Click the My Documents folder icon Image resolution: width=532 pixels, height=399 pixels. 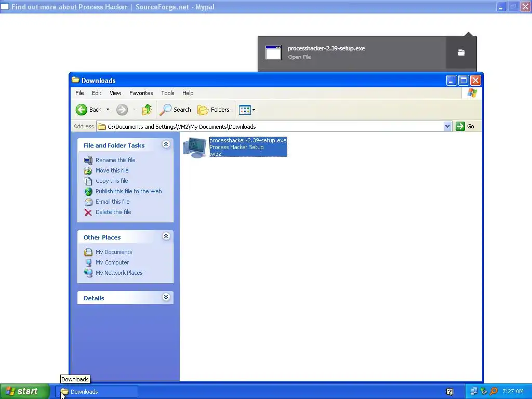click(x=88, y=252)
